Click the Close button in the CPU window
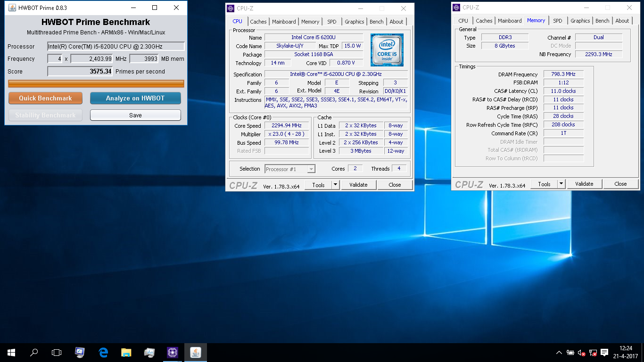 pos(395,185)
